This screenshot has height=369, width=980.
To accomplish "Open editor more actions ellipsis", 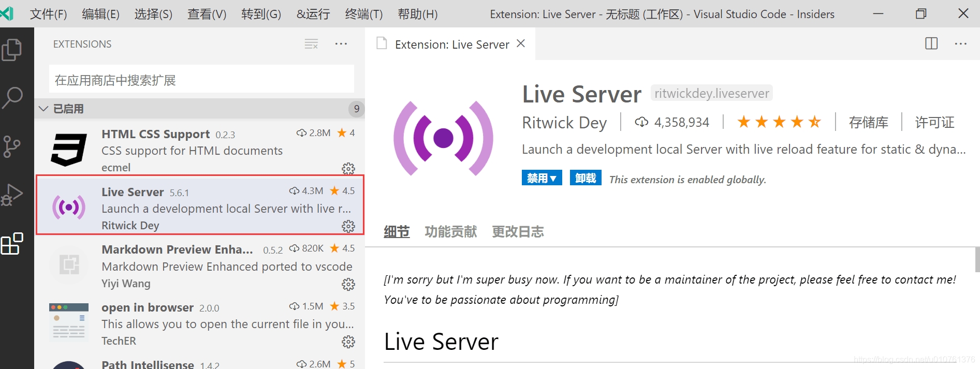I will pos(961,44).
